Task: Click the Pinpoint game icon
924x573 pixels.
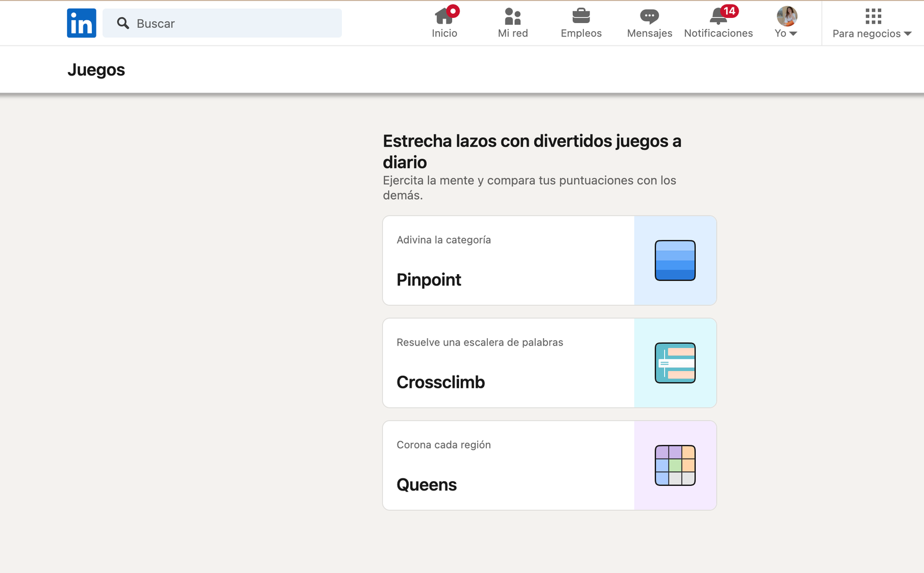Action: coord(675,260)
